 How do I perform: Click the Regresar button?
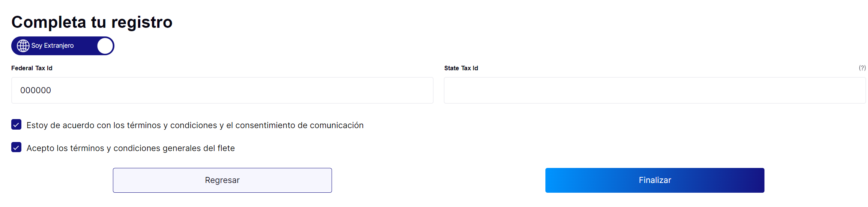tap(222, 180)
